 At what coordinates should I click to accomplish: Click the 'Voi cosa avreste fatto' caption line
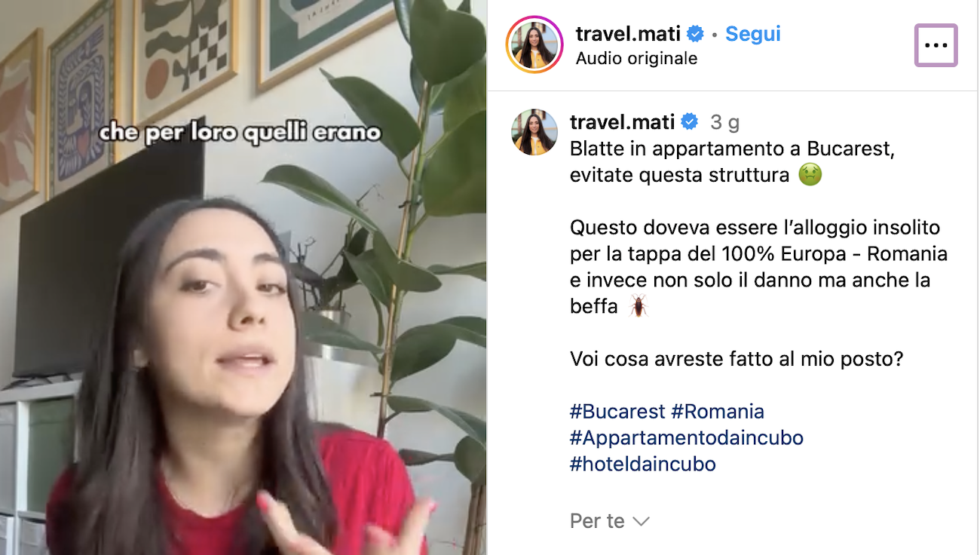737,359
